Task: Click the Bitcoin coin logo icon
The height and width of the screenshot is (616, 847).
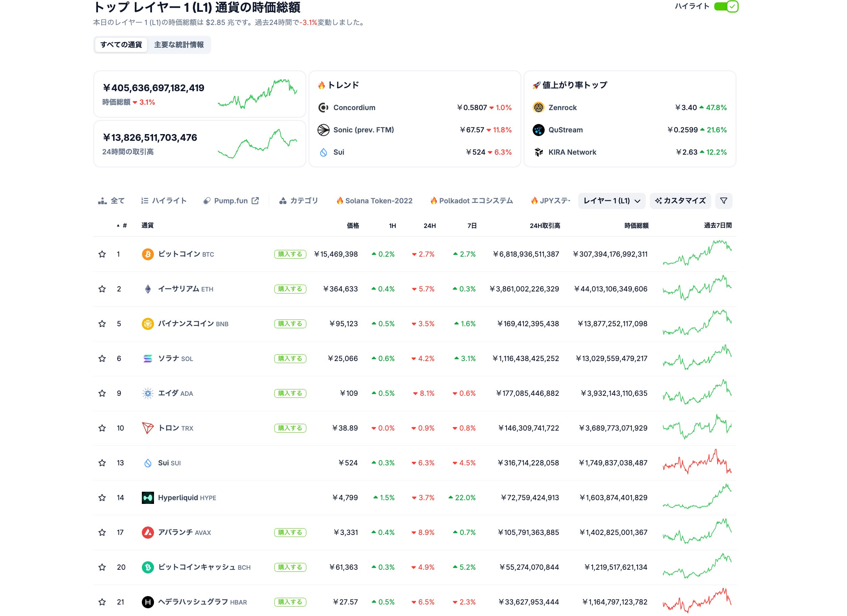Action: pyautogui.click(x=148, y=254)
